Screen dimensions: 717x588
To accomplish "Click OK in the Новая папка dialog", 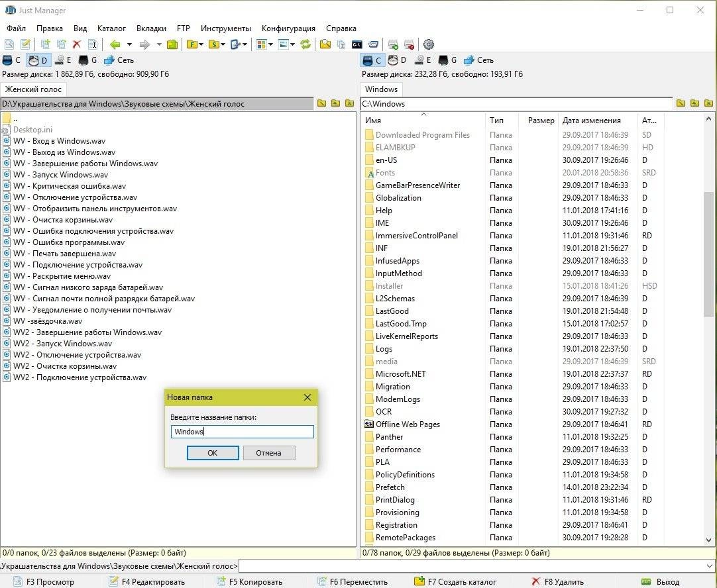I will (x=213, y=453).
